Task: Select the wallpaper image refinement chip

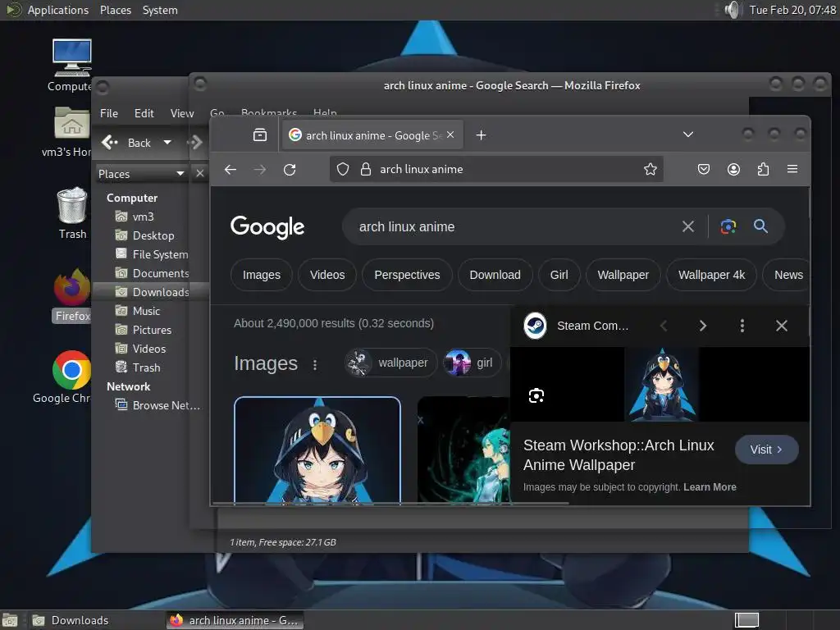Action: pyautogui.click(x=391, y=363)
